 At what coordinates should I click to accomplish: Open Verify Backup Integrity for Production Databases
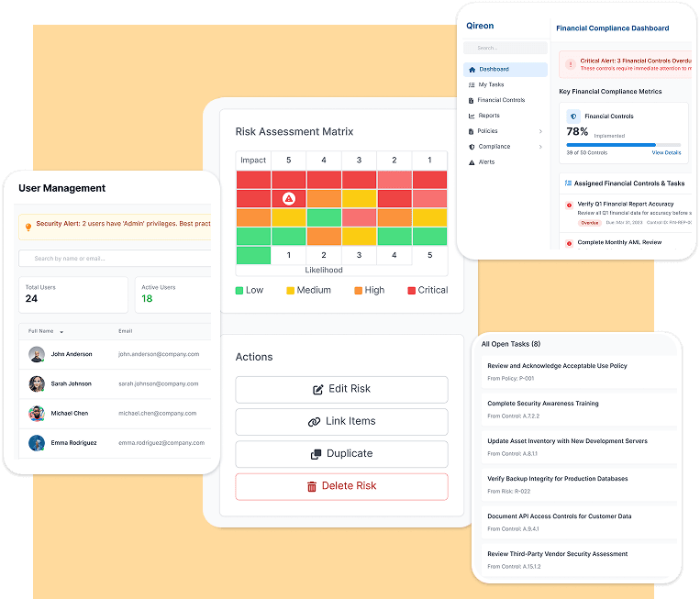point(578,484)
